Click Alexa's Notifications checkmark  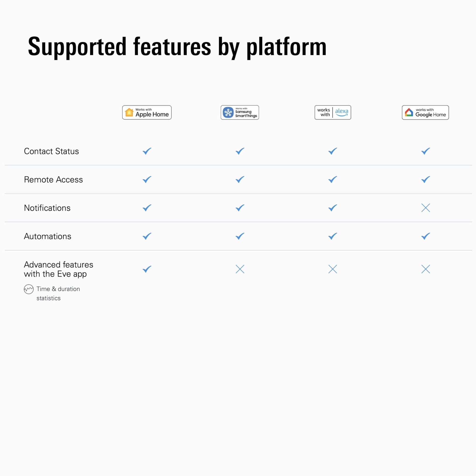point(333,208)
